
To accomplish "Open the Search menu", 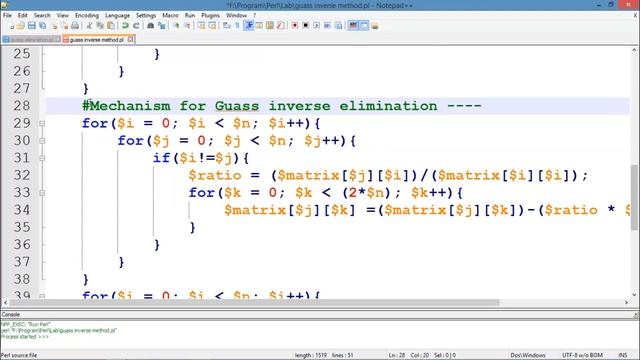I will (42, 15).
